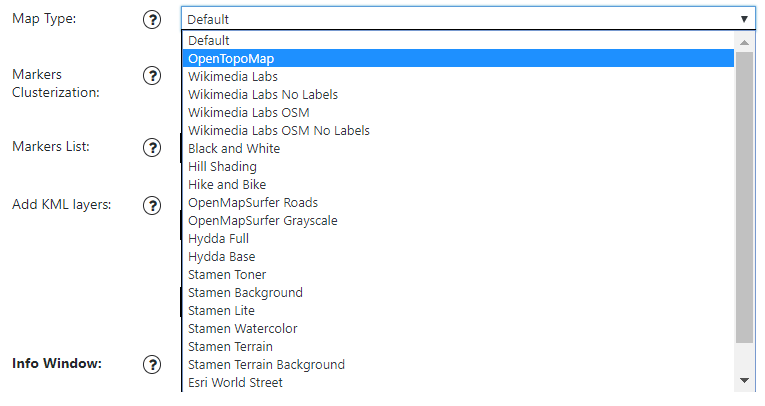Select Stamen Terrain Background option

point(458,365)
